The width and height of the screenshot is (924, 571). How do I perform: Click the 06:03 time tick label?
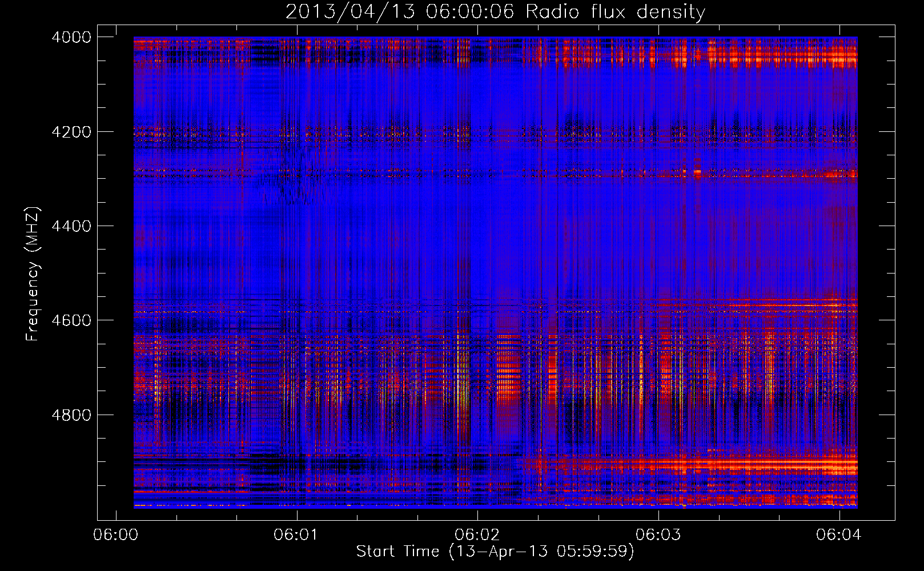658,535
